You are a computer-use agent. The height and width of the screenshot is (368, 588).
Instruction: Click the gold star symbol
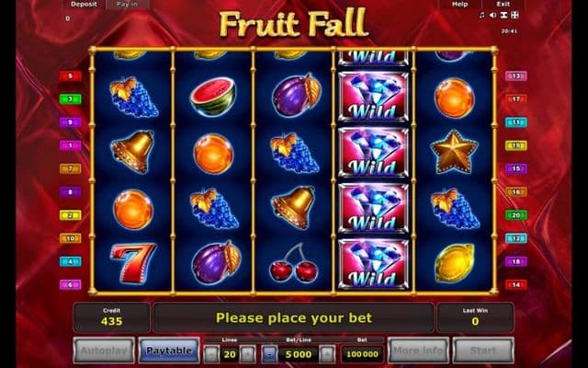[x=454, y=152]
